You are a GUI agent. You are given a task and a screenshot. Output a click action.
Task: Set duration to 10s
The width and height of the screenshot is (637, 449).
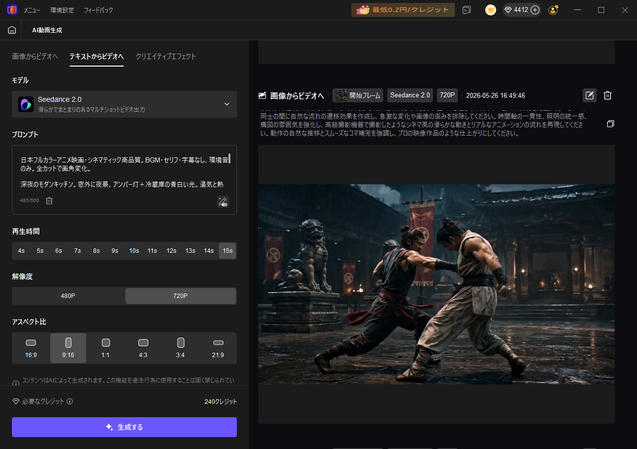[134, 251]
